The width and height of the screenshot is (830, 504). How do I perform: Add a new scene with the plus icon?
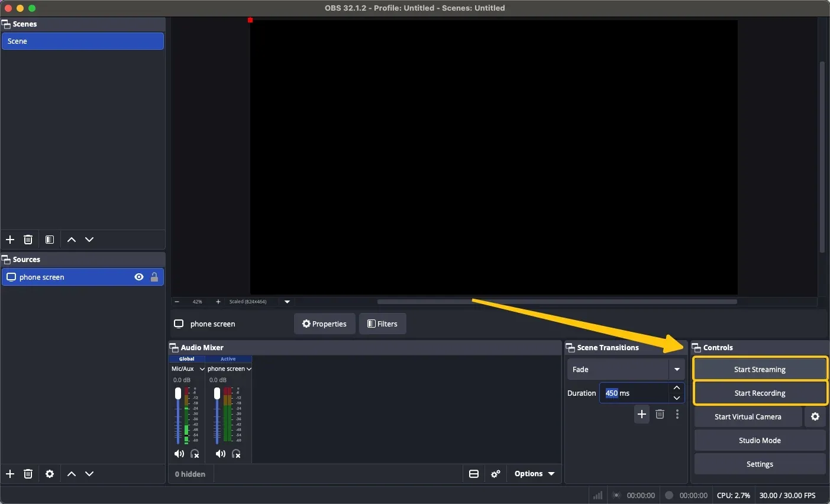10,240
